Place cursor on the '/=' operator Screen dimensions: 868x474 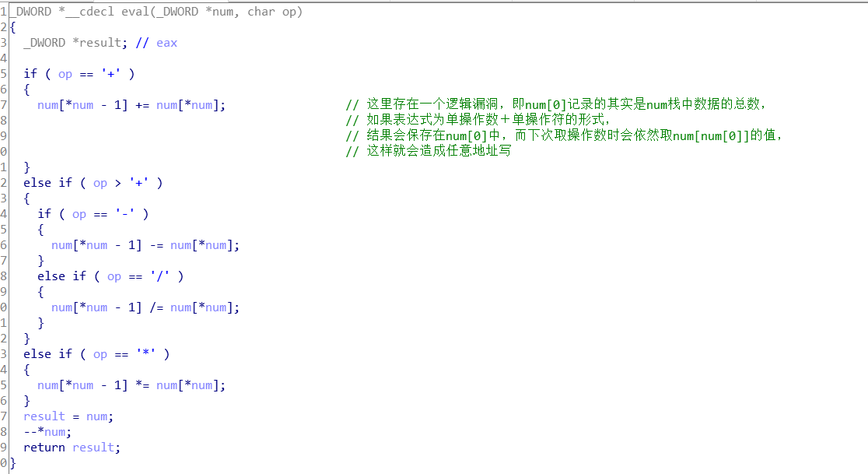point(156,307)
